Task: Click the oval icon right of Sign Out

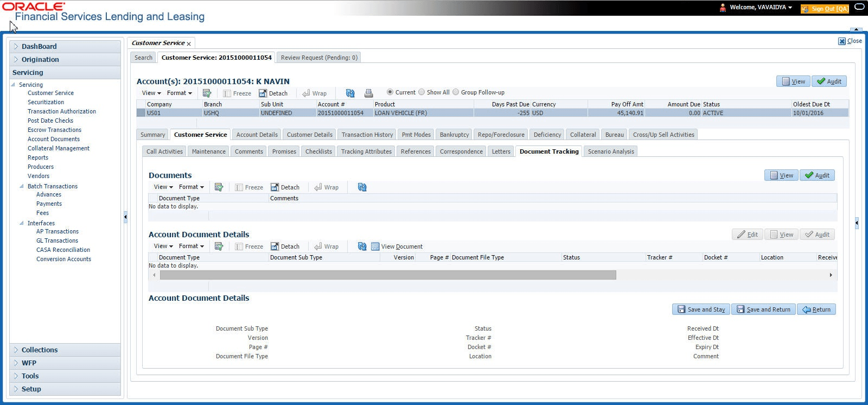Action: click(859, 7)
